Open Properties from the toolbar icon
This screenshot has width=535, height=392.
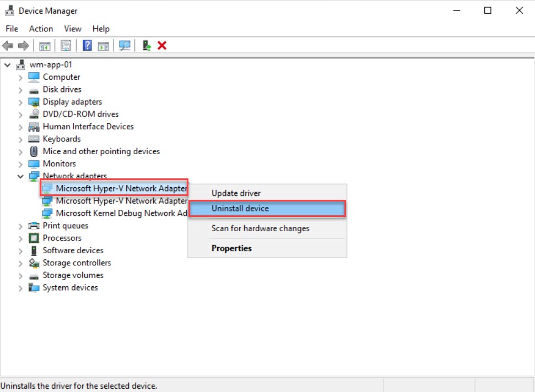pos(66,46)
